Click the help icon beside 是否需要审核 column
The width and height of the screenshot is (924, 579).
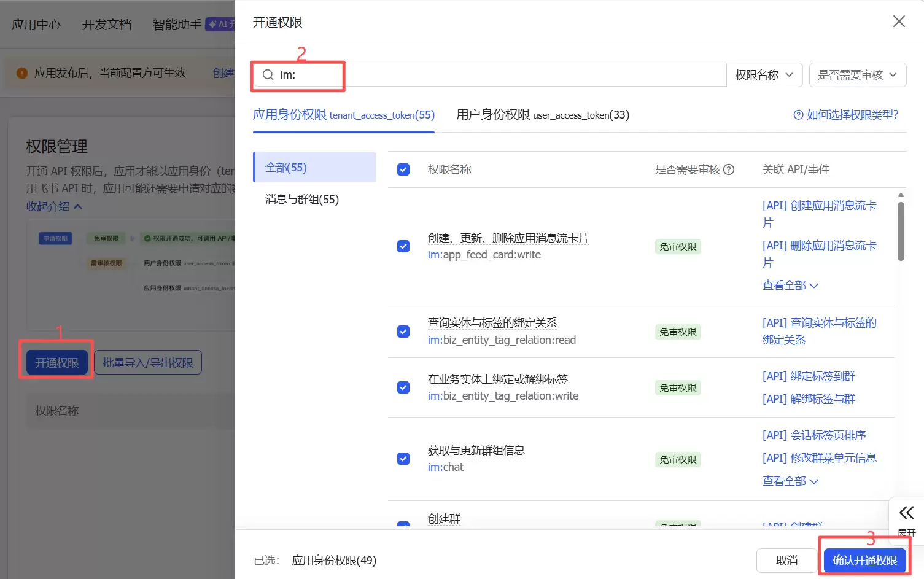point(729,169)
